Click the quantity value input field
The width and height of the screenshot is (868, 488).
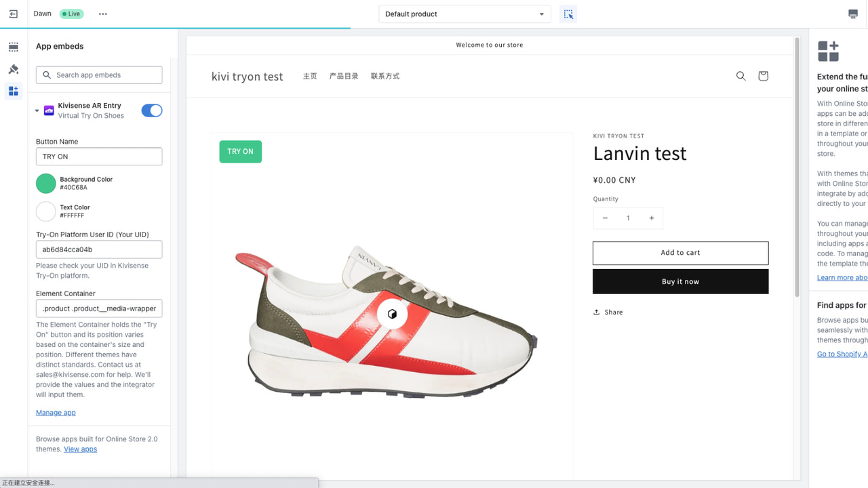[628, 218]
